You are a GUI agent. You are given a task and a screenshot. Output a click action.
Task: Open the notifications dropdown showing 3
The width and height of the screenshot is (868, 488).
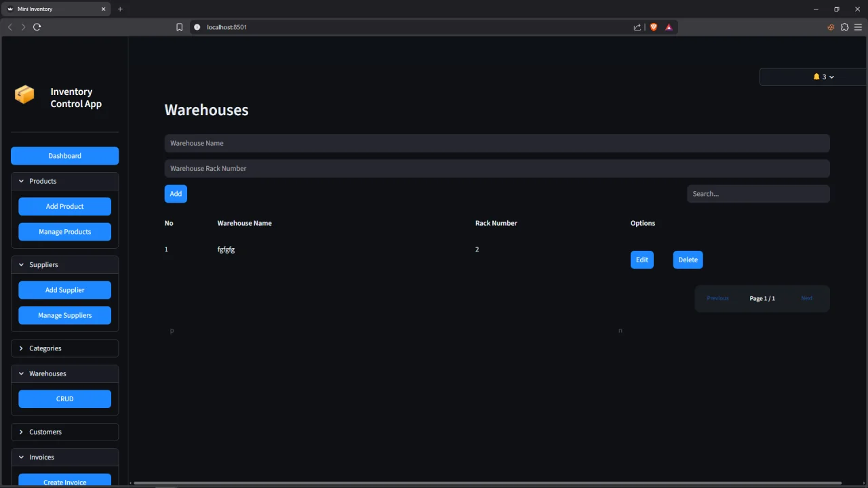click(813, 77)
